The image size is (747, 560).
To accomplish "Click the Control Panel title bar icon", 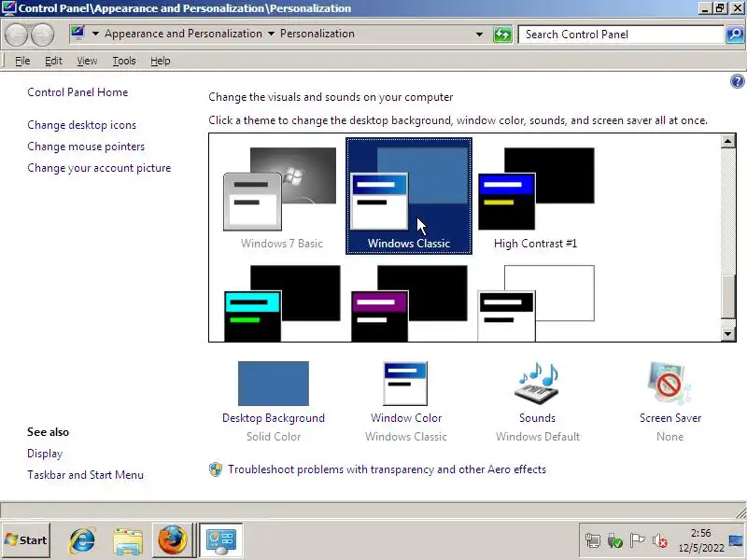I will click(8, 8).
